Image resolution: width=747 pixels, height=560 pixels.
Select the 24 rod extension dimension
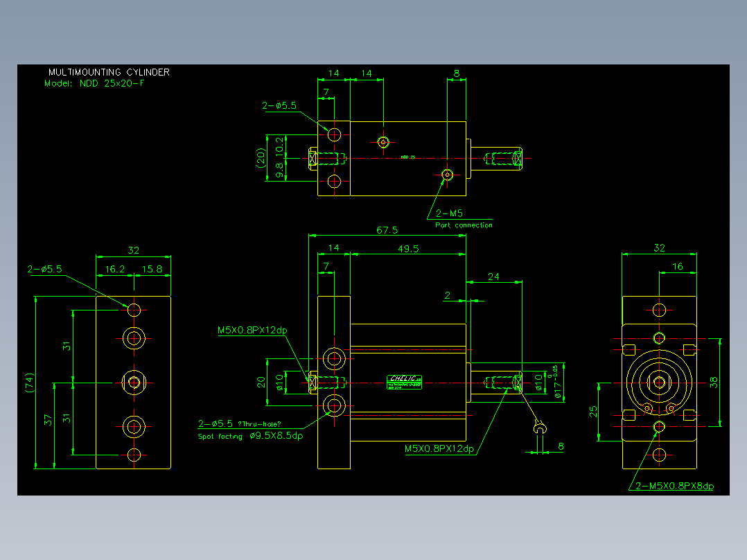click(493, 277)
